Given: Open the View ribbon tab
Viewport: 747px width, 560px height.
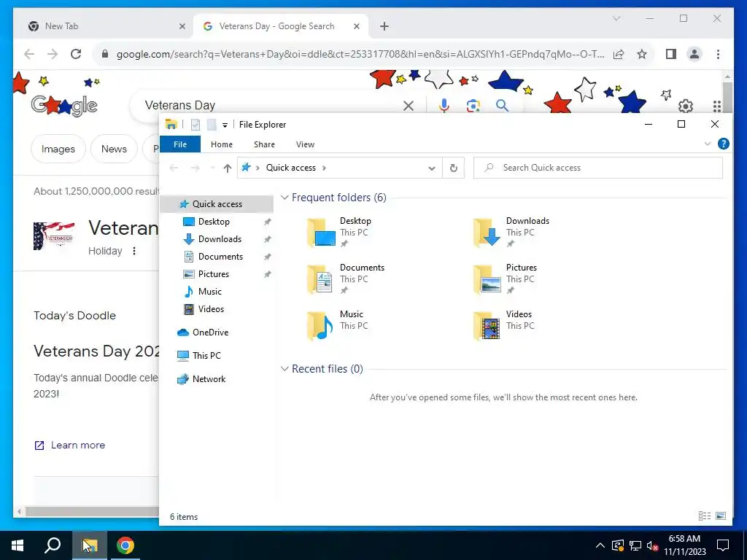Looking at the screenshot, I should [305, 144].
